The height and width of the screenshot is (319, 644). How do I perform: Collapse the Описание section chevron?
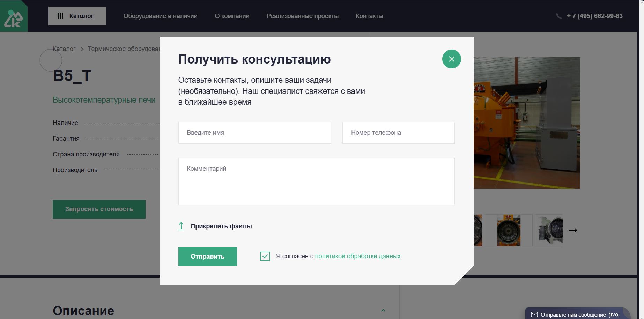coord(383,310)
